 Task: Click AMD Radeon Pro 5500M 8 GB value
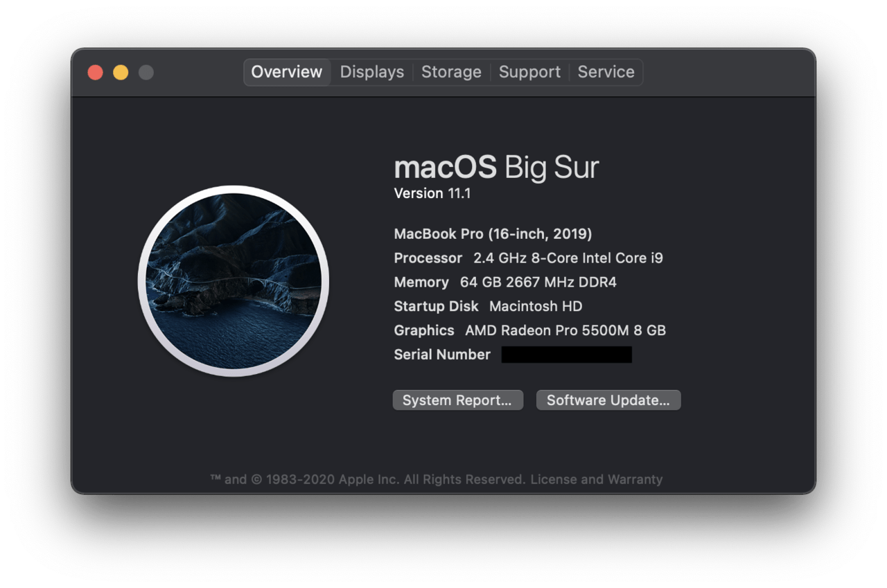[565, 330]
